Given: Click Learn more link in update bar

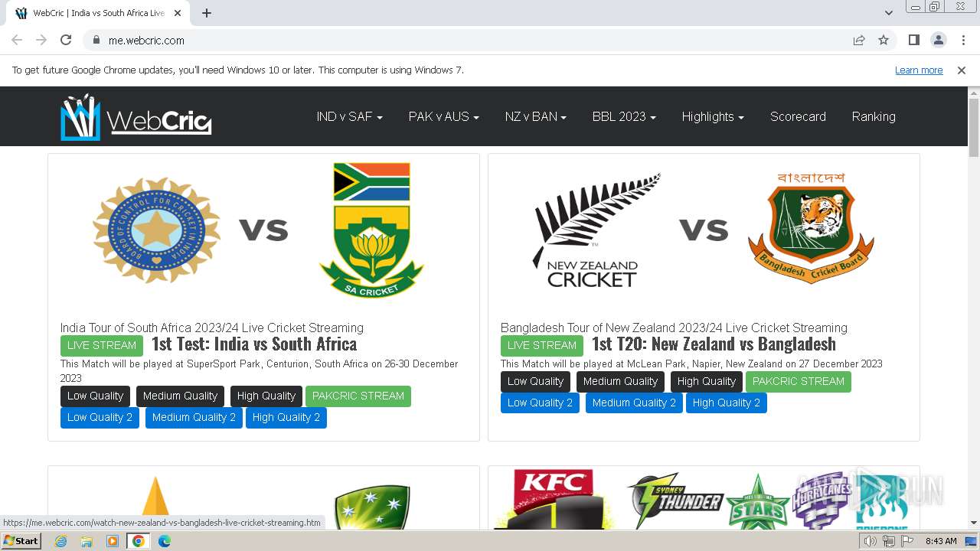Looking at the screenshot, I should [919, 70].
